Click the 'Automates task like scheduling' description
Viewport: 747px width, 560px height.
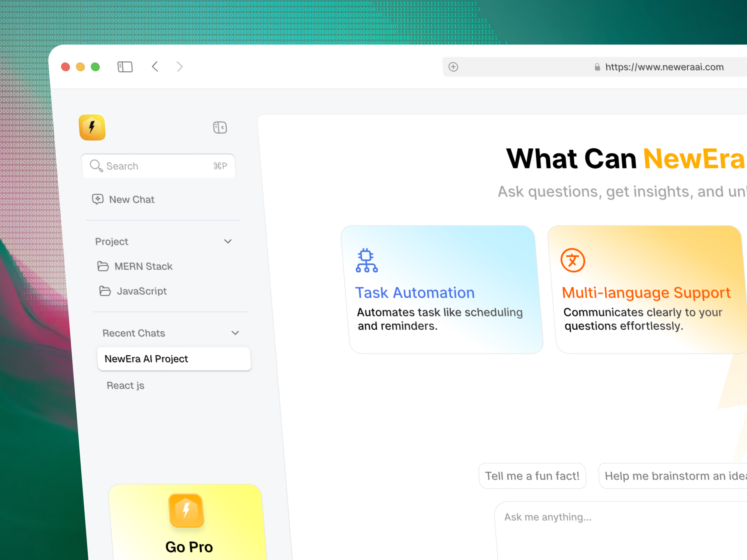point(440,319)
